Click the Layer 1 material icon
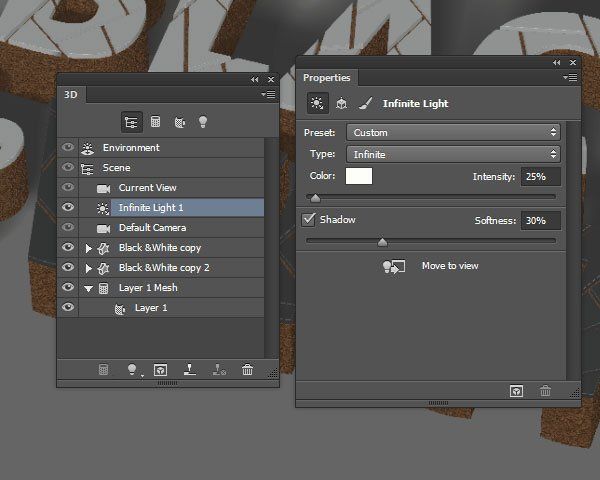The image size is (600, 480). point(120,309)
